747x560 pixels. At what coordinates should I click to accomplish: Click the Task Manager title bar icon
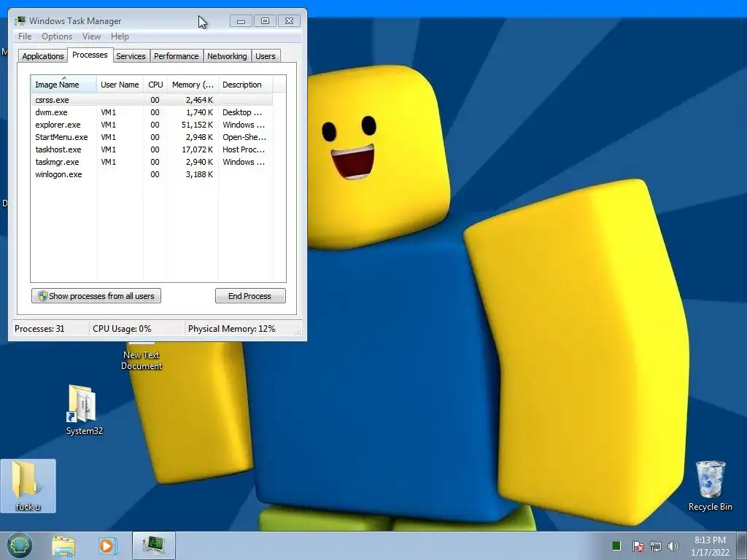(20, 21)
